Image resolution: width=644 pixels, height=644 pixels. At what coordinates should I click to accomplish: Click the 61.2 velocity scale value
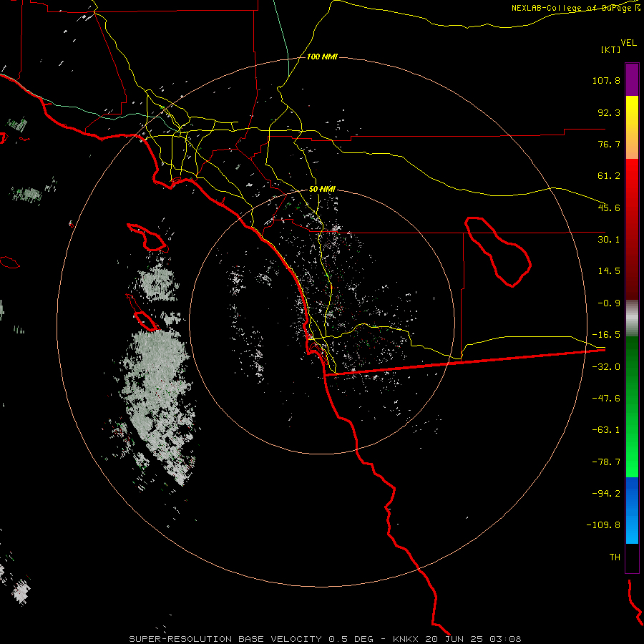pos(609,176)
